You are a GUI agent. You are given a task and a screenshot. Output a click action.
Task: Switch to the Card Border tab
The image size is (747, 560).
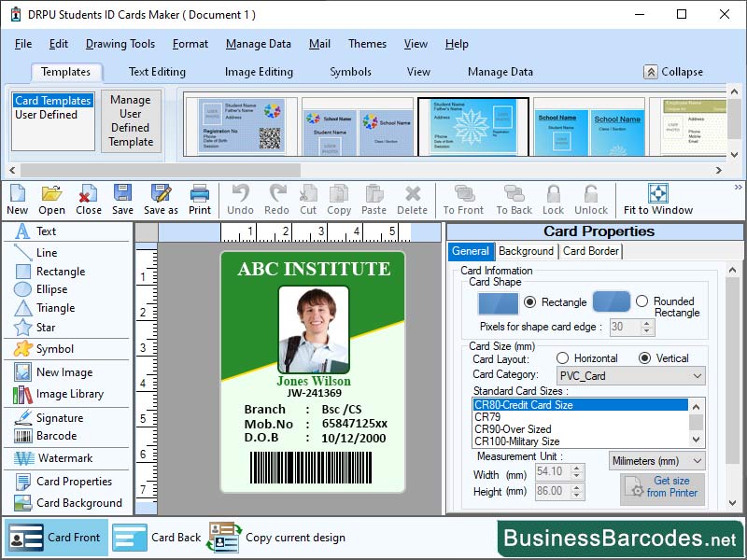588,251
